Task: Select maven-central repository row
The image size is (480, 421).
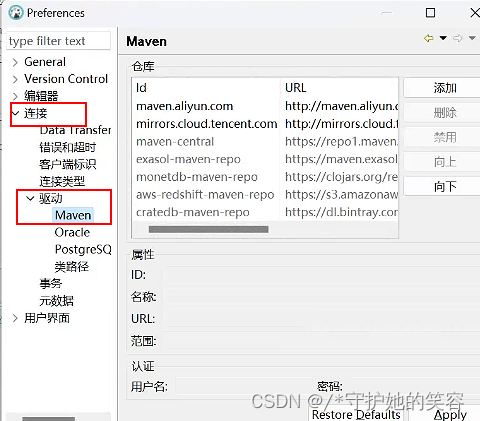Action: [x=265, y=141]
